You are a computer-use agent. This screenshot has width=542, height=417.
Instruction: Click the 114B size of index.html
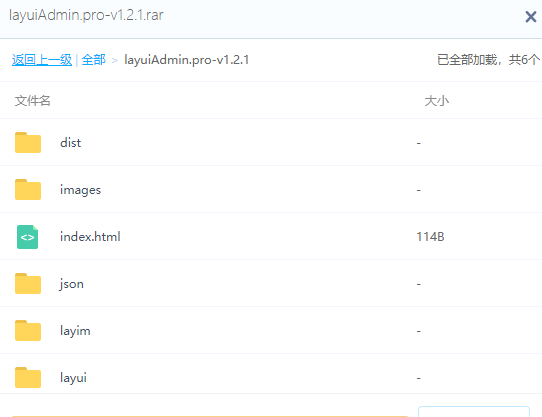point(430,237)
